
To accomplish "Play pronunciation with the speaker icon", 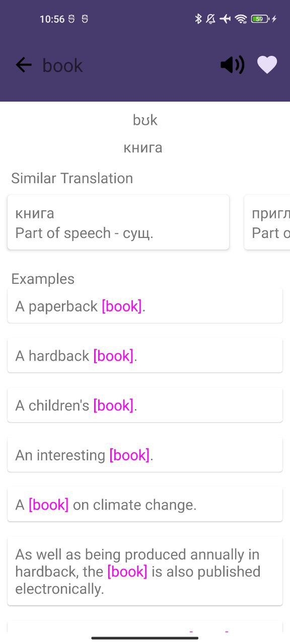I will click(232, 65).
